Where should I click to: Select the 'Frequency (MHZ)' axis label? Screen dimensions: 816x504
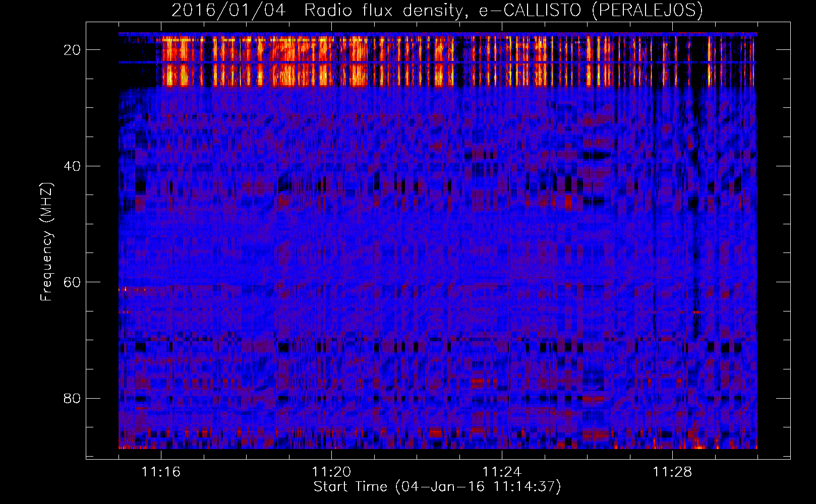(x=46, y=242)
